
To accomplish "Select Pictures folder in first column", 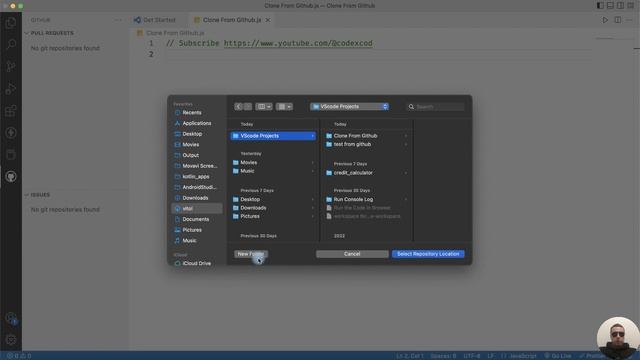I will coord(273,216).
